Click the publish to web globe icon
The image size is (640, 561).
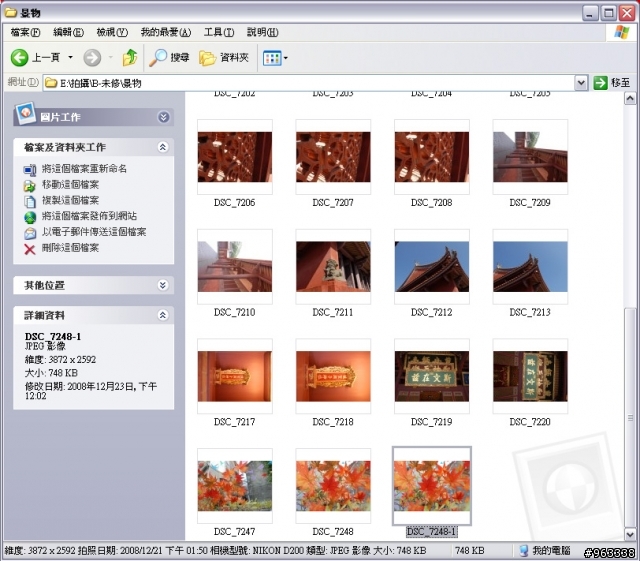30,217
